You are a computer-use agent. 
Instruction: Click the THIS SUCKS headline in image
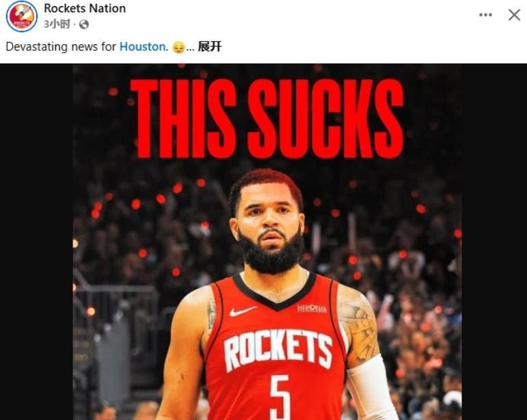click(x=267, y=119)
